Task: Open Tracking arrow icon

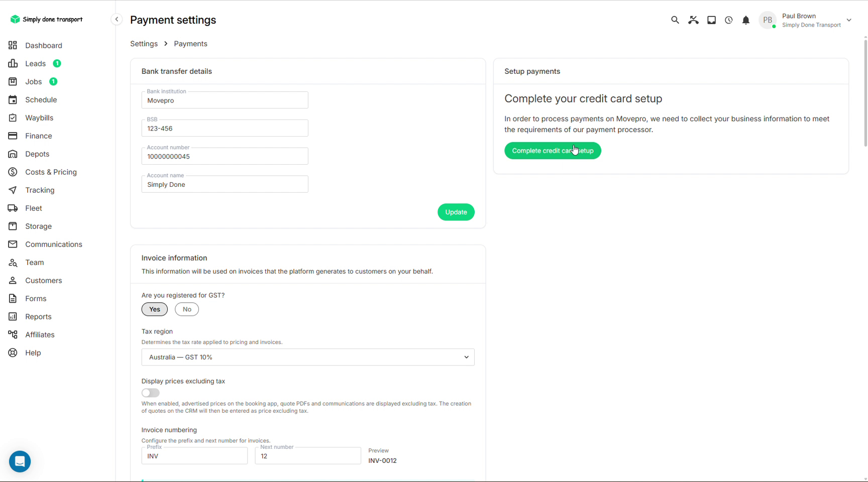Action: coord(13,190)
